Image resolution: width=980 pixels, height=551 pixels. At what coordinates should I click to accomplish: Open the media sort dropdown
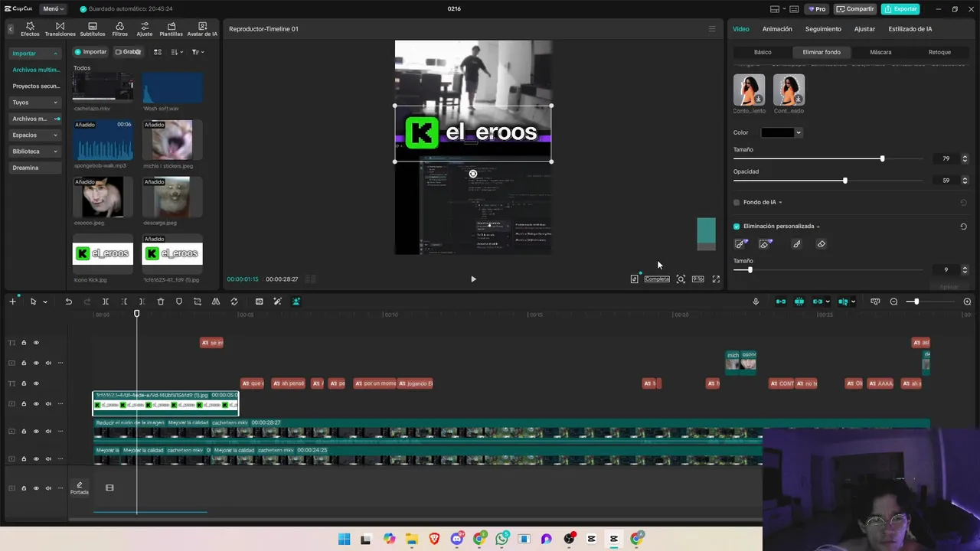177,52
